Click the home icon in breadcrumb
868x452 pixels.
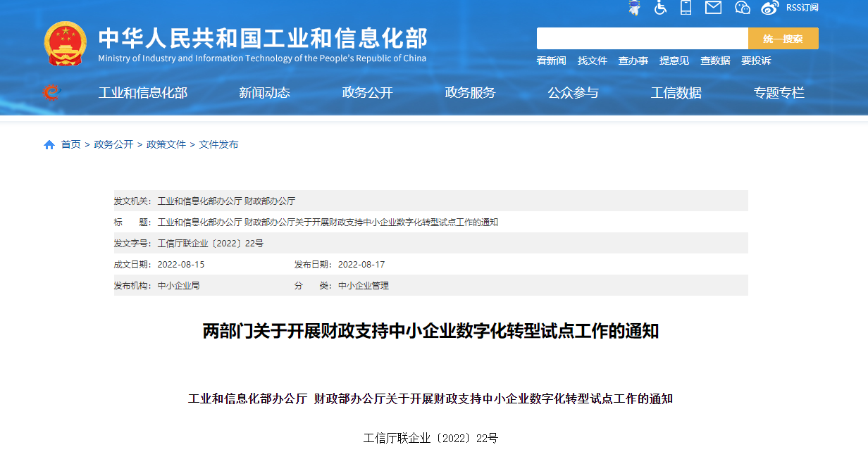[49, 144]
